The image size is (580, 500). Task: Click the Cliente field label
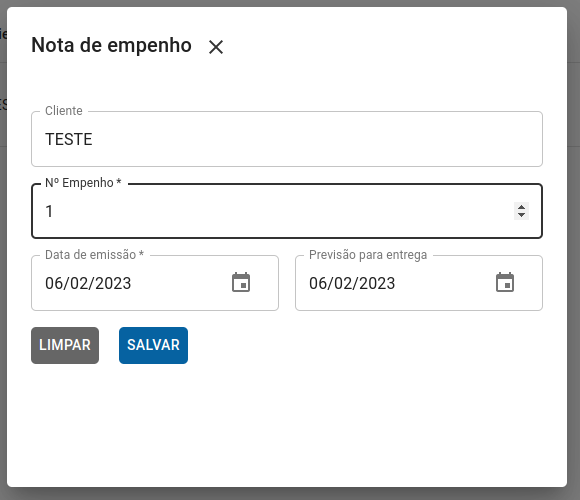[x=64, y=111]
